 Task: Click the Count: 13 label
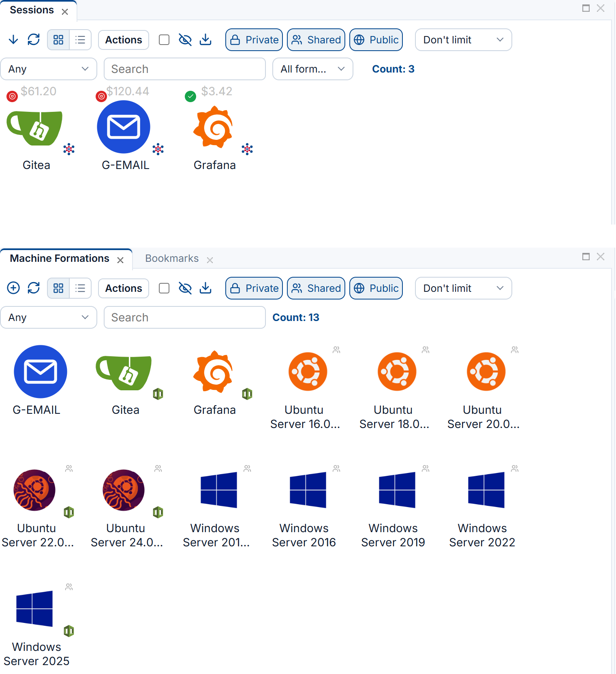296,317
